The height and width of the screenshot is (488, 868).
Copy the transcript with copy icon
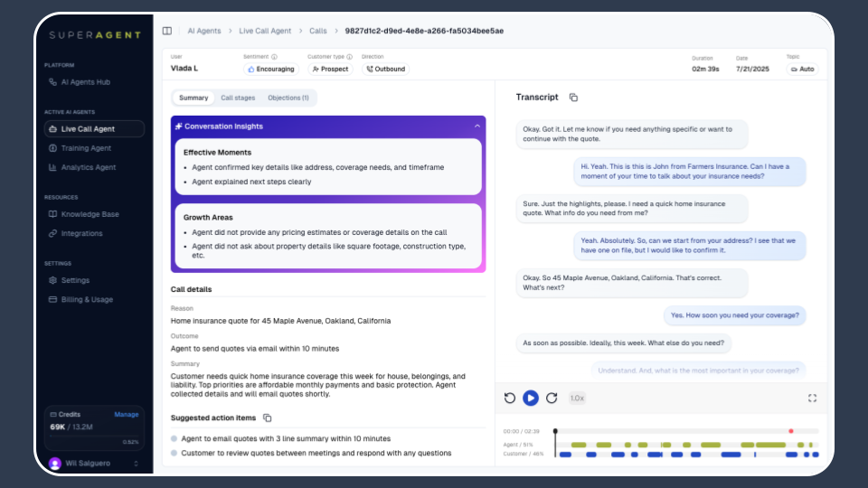point(573,98)
